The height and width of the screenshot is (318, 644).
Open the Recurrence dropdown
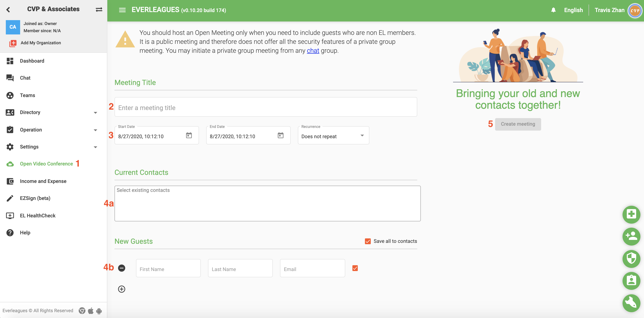point(333,136)
